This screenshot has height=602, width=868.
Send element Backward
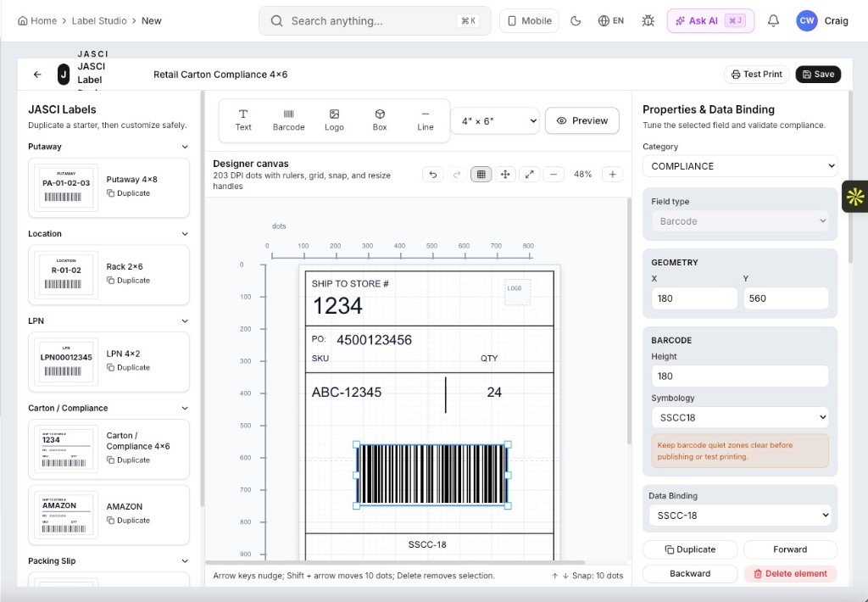tap(690, 574)
